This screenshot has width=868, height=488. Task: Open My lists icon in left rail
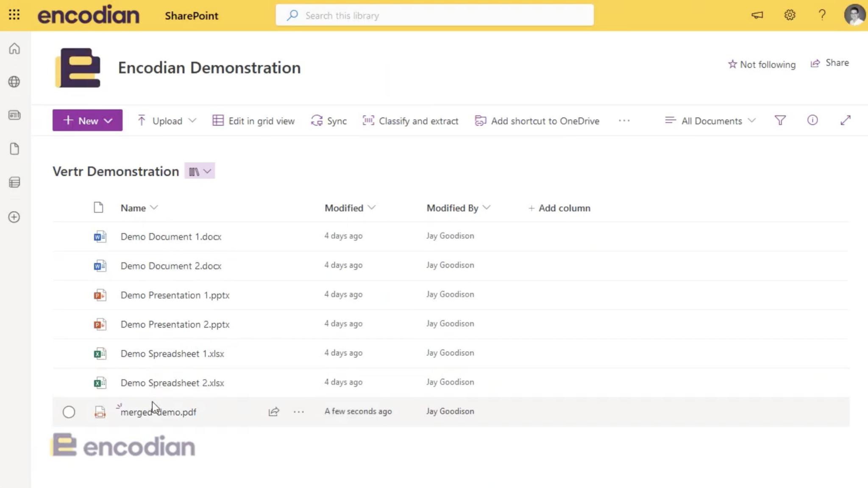coord(14,182)
